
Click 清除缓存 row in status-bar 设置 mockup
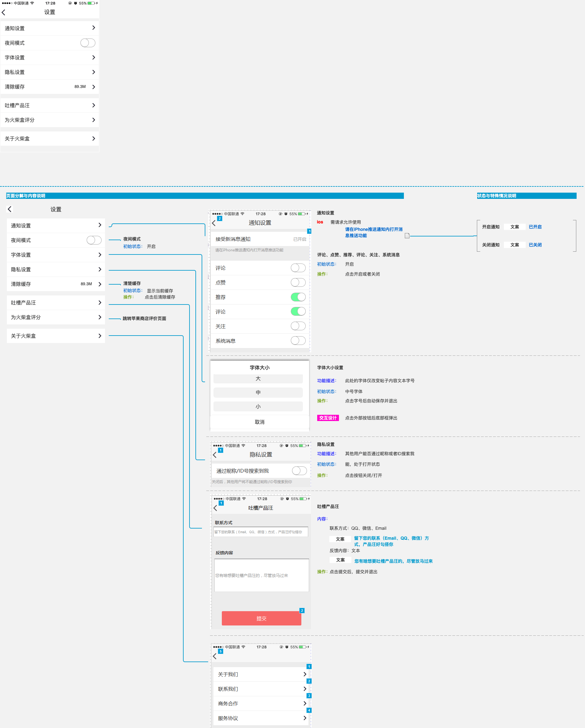coord(50,87)
